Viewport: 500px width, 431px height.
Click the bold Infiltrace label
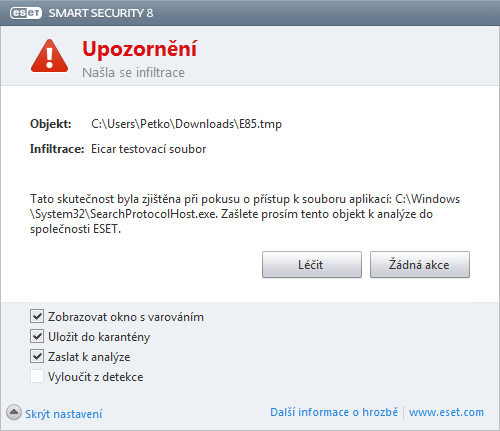57,149
